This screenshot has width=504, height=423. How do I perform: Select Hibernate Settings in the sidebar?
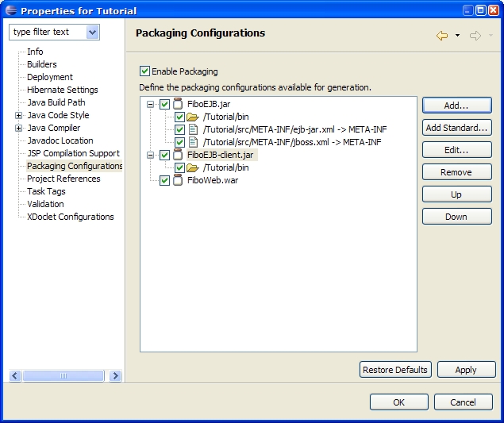pos(62,90)
